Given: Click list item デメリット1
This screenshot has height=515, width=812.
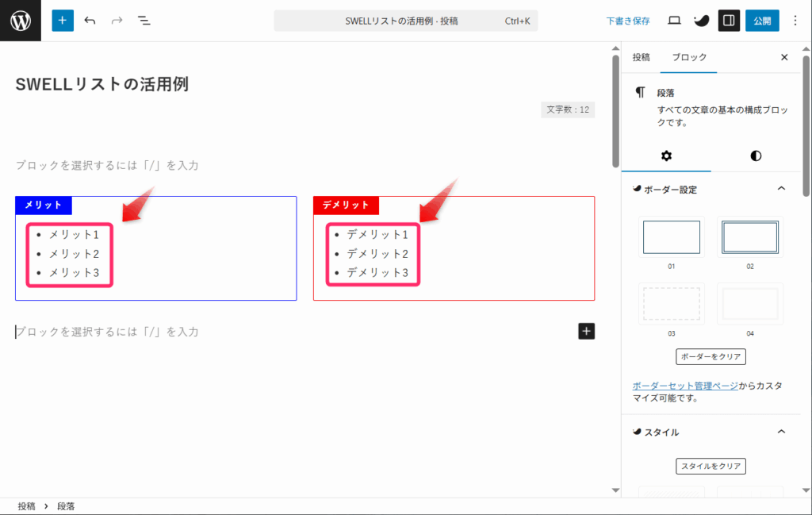Looking at the screenshot, I should (x=377, y=235).
